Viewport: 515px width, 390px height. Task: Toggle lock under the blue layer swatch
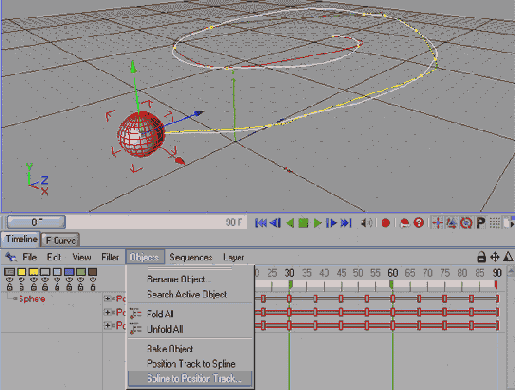pyautogui.click(x=69, y=287)
